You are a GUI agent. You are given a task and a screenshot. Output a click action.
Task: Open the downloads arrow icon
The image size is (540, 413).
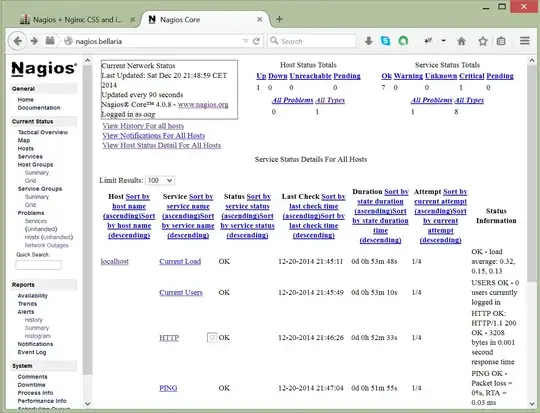(368, 41)
